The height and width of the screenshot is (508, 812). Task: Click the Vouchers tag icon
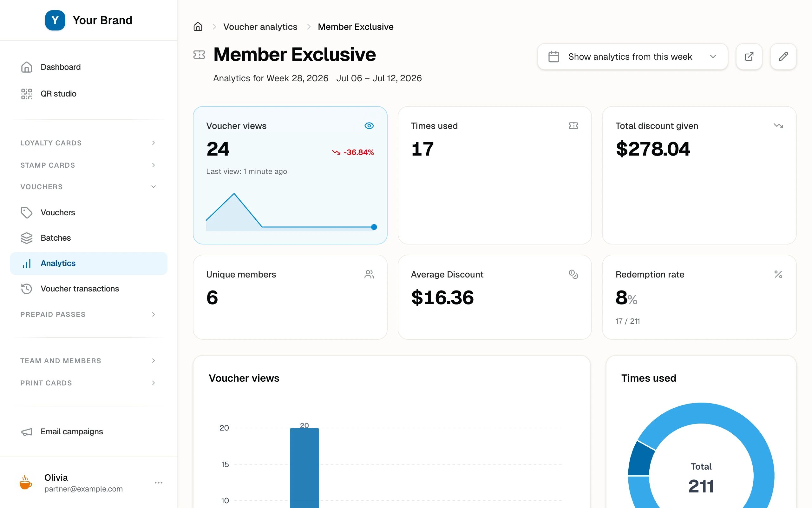click(27, 212)
